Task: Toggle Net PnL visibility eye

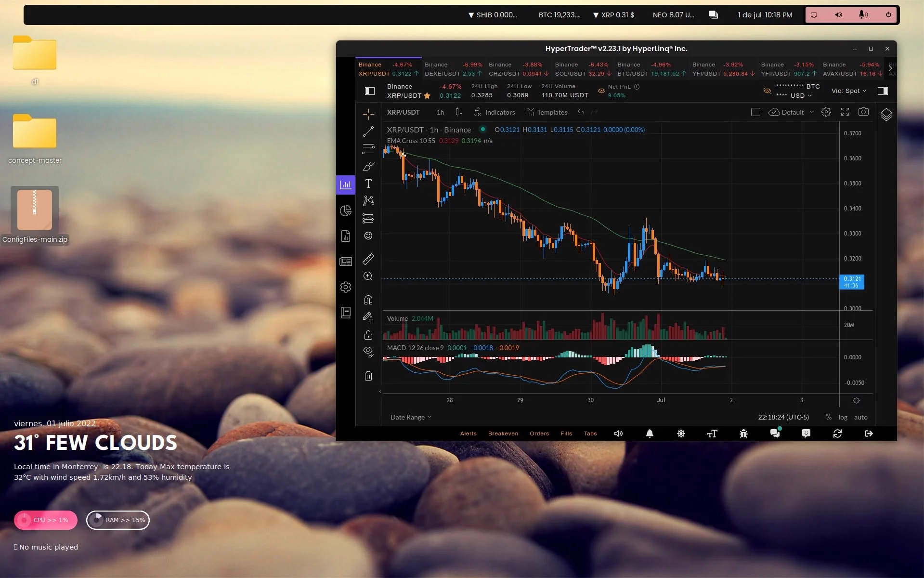Action: click(x=601, y=91)
